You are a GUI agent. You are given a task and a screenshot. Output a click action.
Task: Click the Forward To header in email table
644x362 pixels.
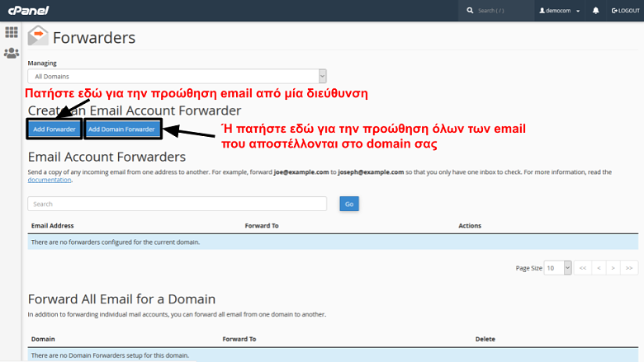click(x=262, y=225)
